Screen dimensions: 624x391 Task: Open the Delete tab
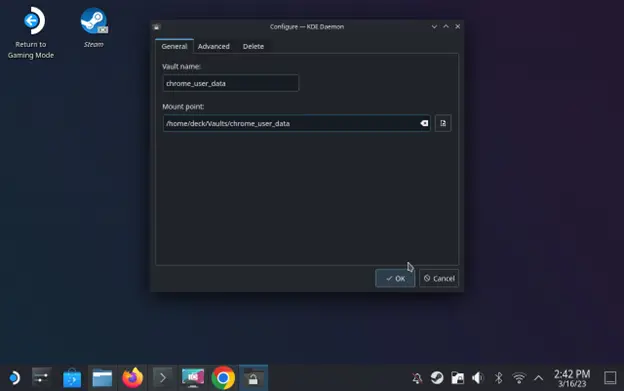pos(253,46)
